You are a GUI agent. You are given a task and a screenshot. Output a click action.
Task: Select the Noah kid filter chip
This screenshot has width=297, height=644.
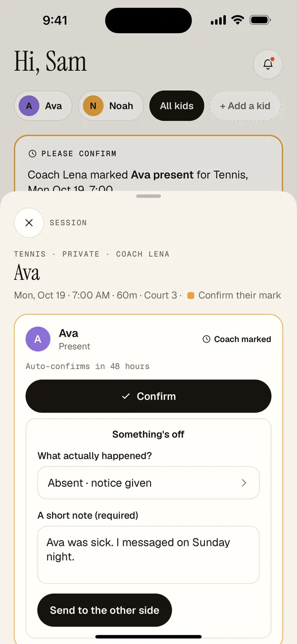click(x=111, y=106)
